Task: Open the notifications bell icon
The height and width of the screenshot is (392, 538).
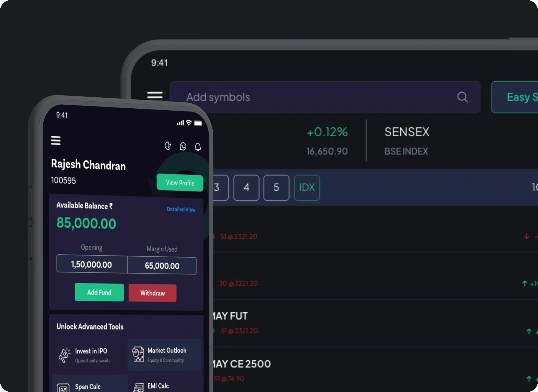Action: pos(198,147)
